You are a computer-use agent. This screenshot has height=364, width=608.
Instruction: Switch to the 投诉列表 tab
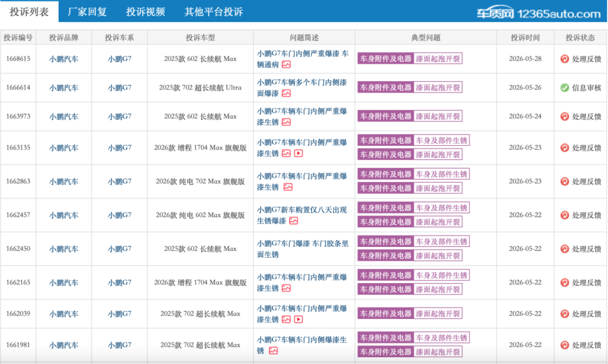coord(29,12)
